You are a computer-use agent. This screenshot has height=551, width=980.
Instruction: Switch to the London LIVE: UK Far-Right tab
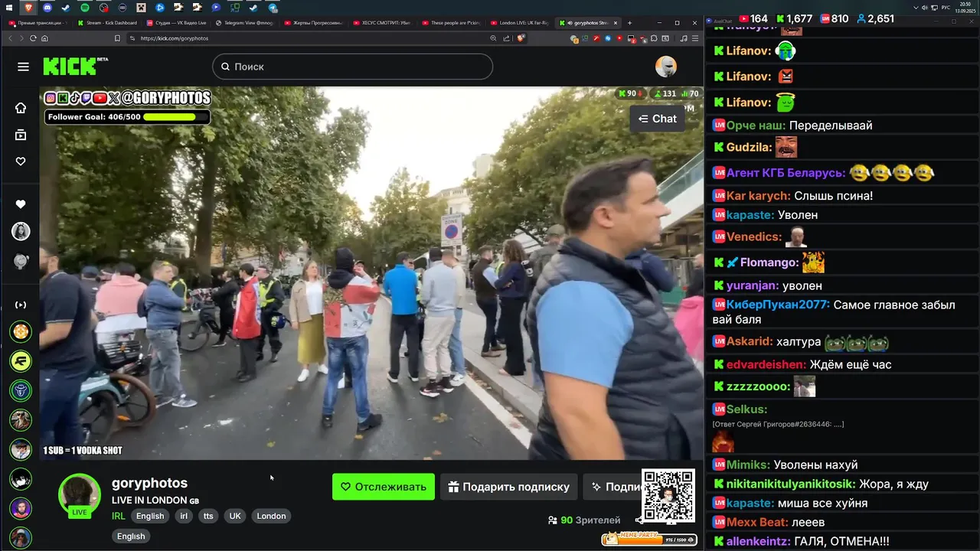pos(521,23)
